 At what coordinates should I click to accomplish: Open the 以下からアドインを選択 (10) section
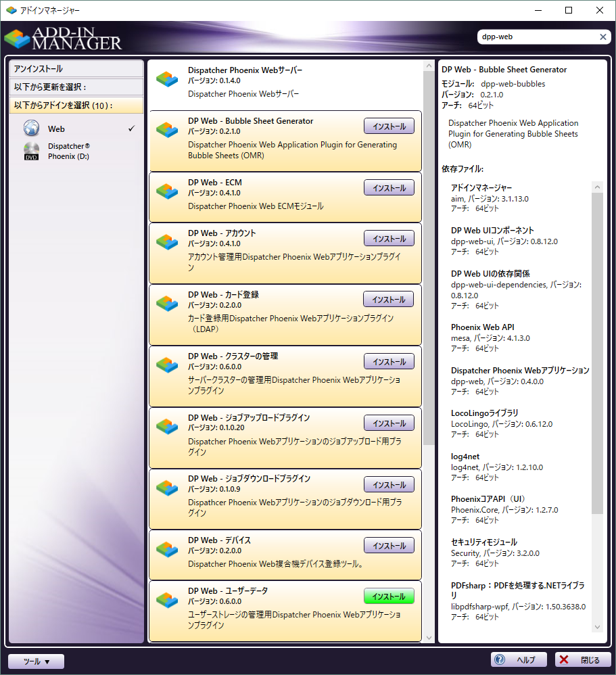point(76,106)
